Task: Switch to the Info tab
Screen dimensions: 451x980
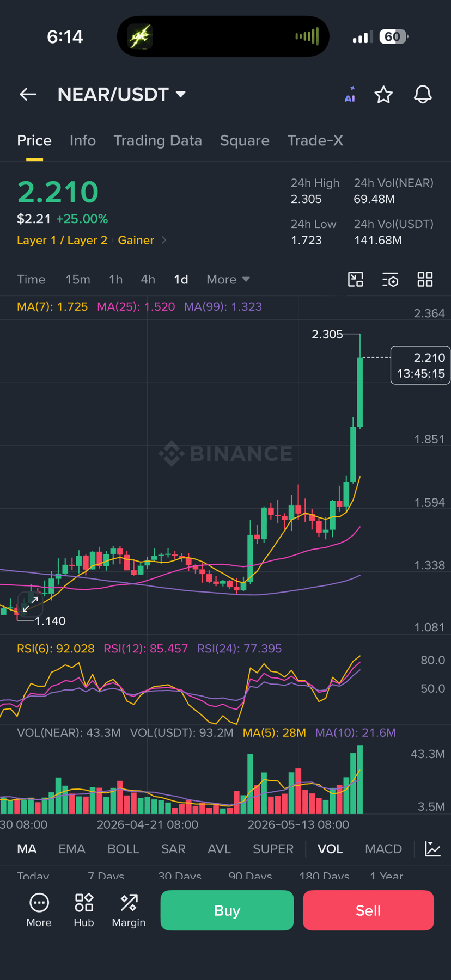Action: click(83, 140)
